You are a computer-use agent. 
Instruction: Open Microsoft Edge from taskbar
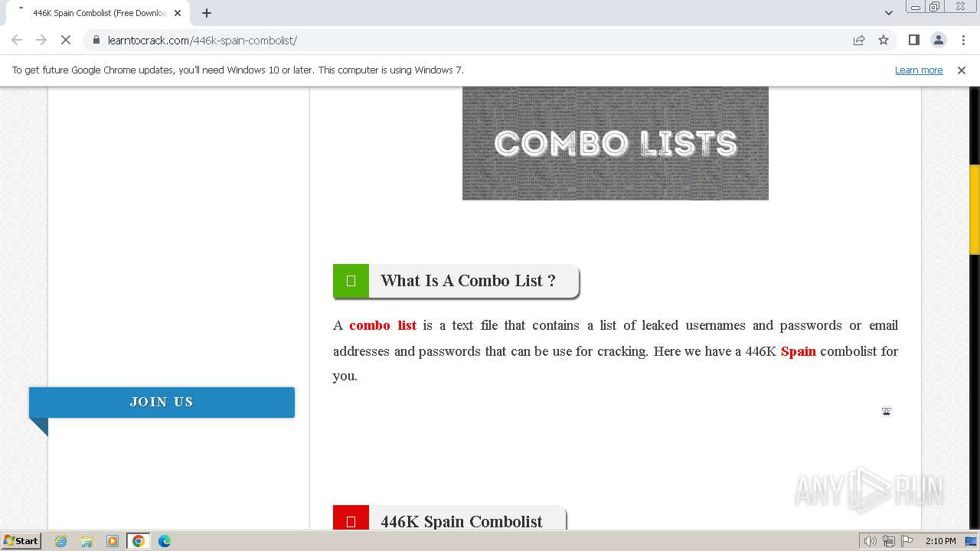click(165, 541)
